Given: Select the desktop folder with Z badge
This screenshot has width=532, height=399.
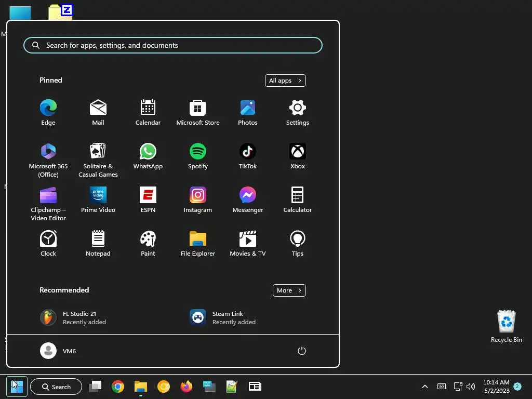Looking at the screenshot, I should [60, 12].
